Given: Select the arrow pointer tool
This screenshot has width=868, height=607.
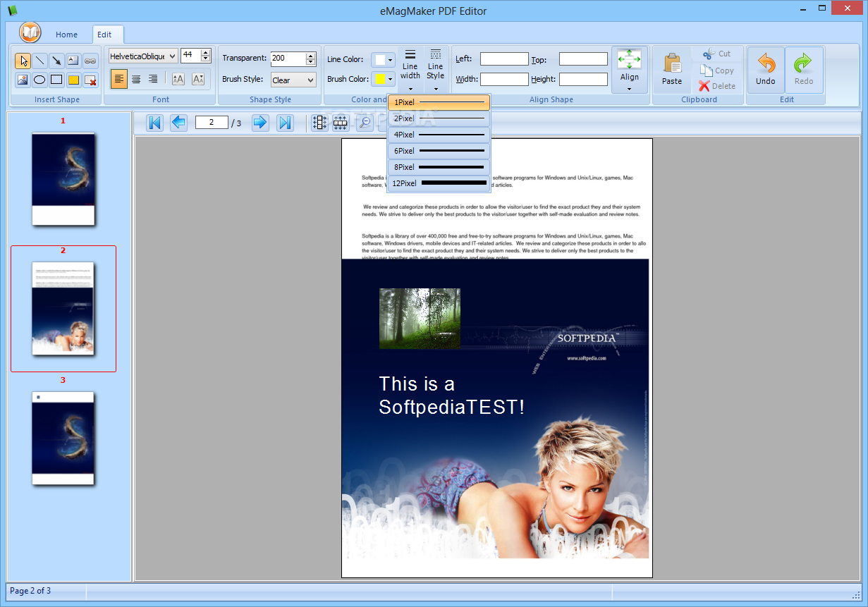Looking at the screenshot, I should (x=23, y=61).
